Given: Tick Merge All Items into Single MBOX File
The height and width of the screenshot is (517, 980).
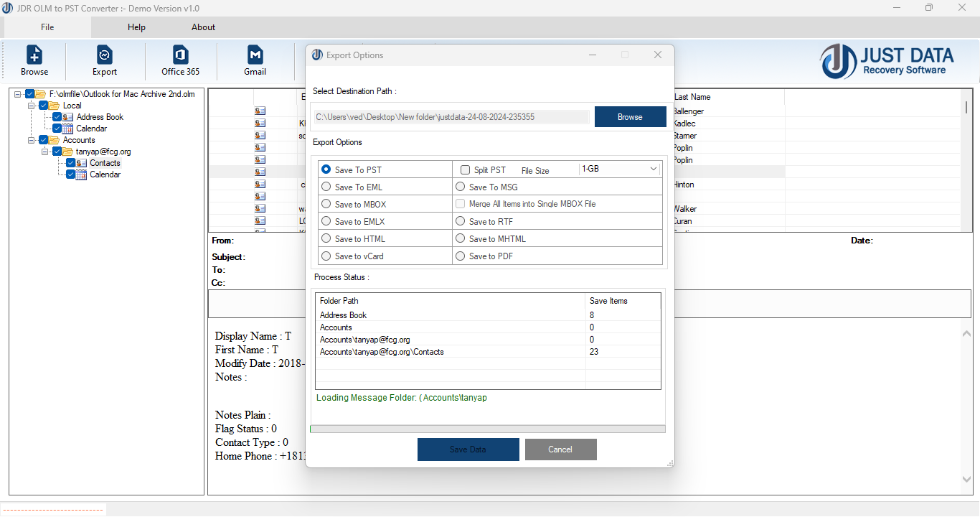Looking at the screenshot, I should pyautogui.click(x=461, y=204).
